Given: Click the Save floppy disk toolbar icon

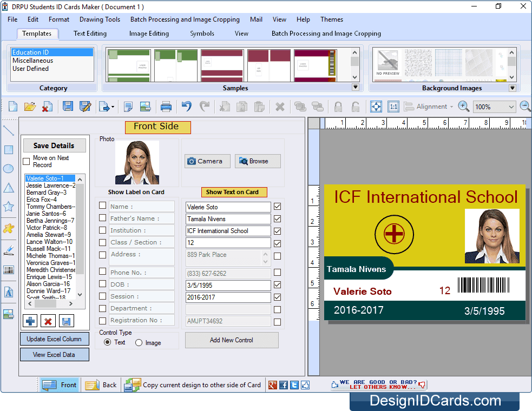Looking at the screenshot, I should (68, 107).
